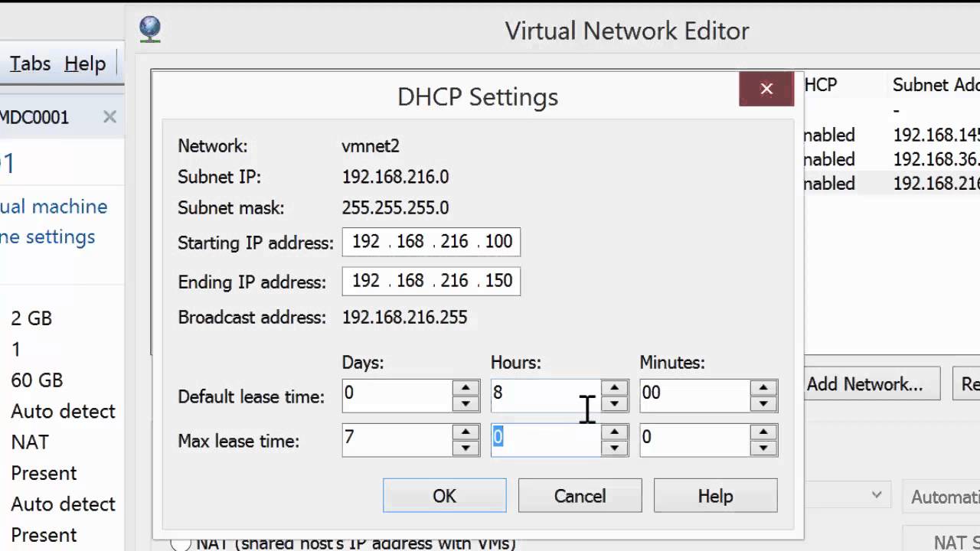980x551 pixels.
Task: Open Help from DHCP Settings dialog
Action: [x=715, y=496]
